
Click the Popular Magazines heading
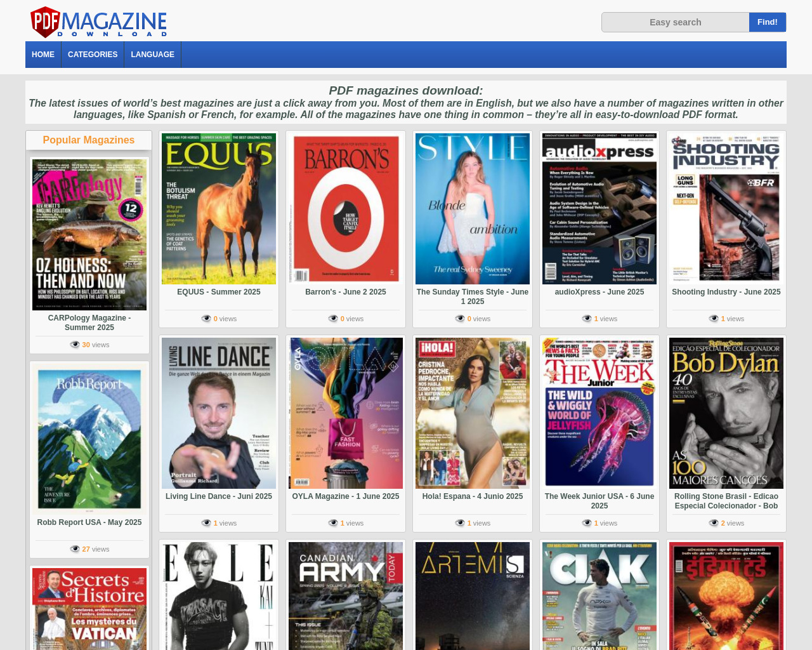tap(89, 140)
